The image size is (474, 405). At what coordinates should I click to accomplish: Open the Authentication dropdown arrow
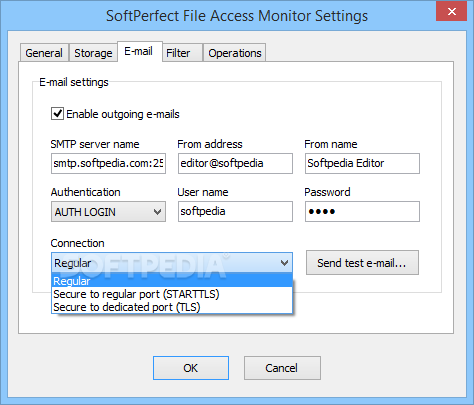tap(157, 212)
